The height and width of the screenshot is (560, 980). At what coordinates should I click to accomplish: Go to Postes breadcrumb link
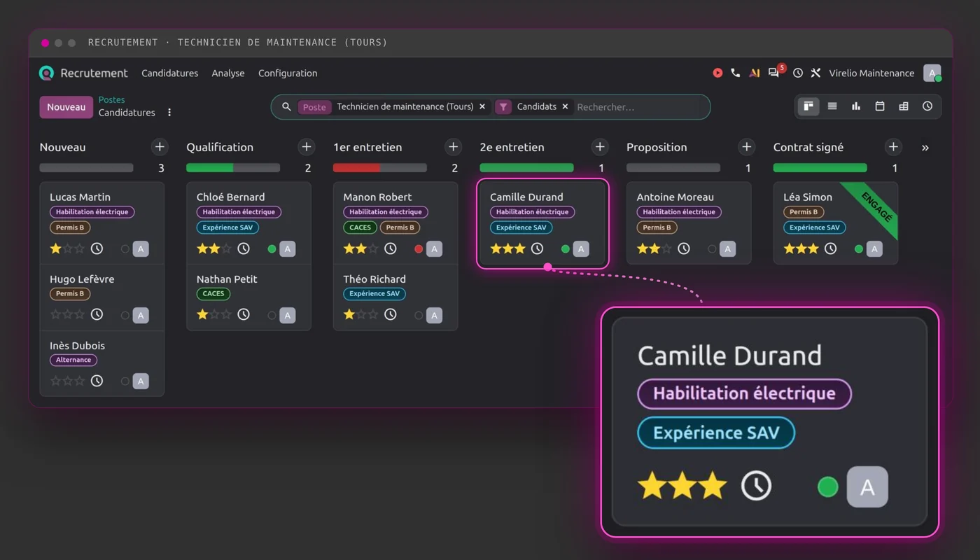[112, 100]
